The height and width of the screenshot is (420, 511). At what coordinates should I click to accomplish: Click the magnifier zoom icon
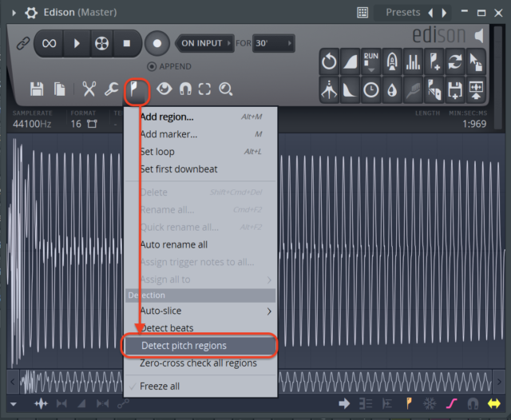[226, 89]
